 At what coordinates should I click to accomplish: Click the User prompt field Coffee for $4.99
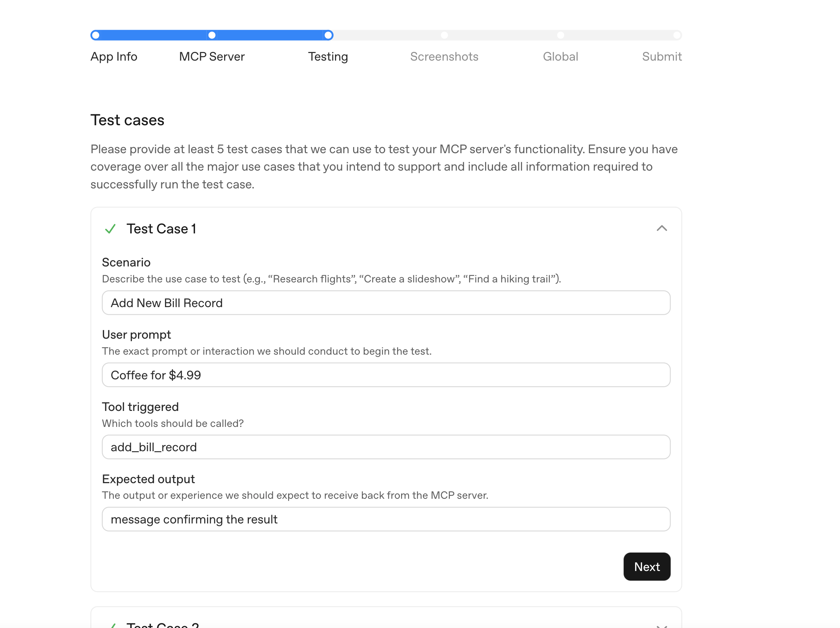coord(386,375)
